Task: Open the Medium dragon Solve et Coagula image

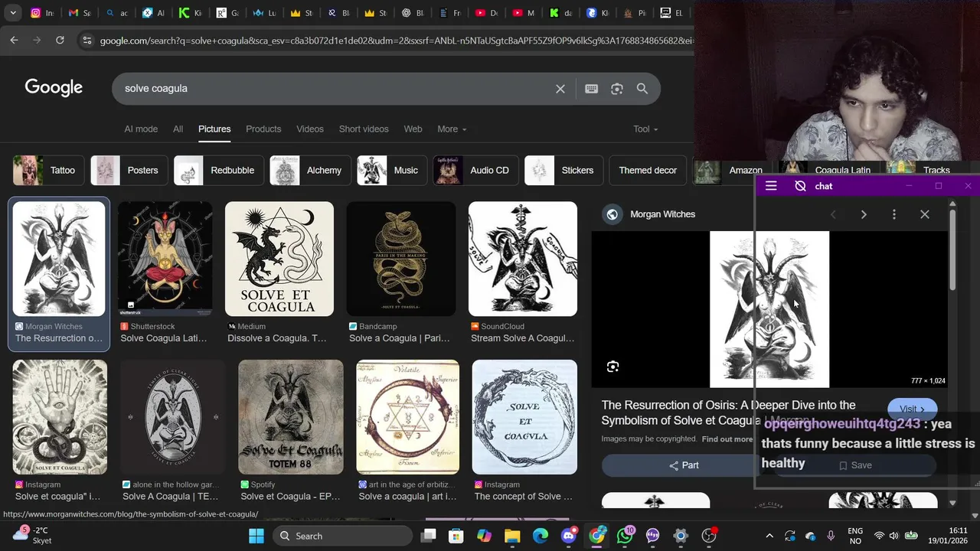Action: pyautogui.click(x=279, y=259)
